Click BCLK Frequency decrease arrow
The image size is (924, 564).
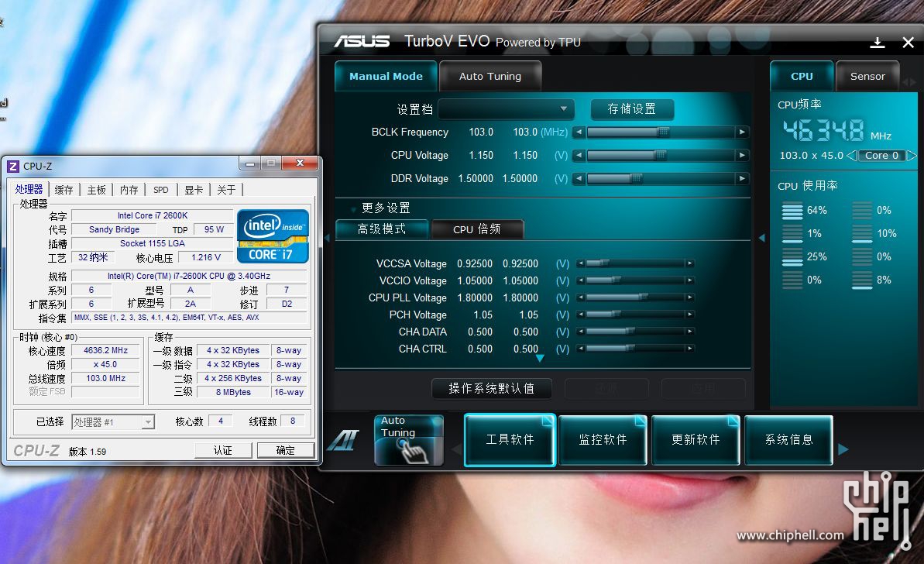click(x=579, y=132)
